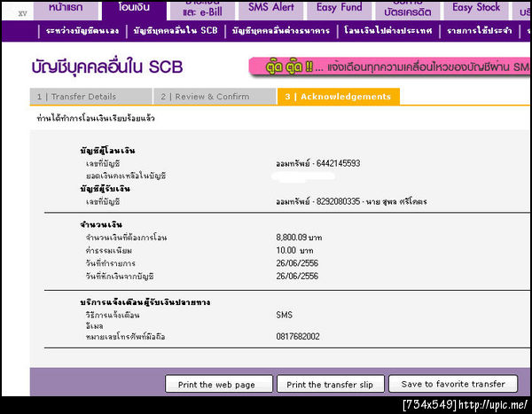Choose บัญชีบุคคลอื่นใน SCB submenu item
This screenshot has width=532, height=414.
(176, 31)
